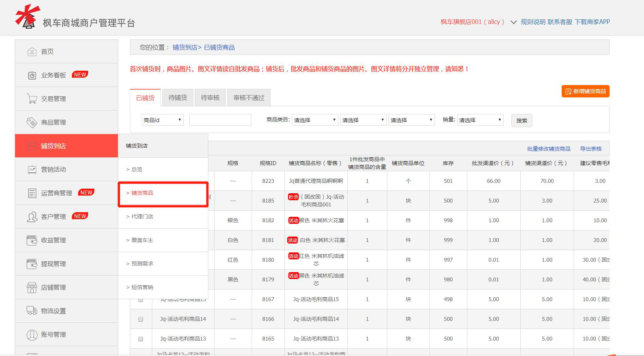644x356 pixels.
Task: Select the truck icon for 物流设置
Action: click(32, 311)
